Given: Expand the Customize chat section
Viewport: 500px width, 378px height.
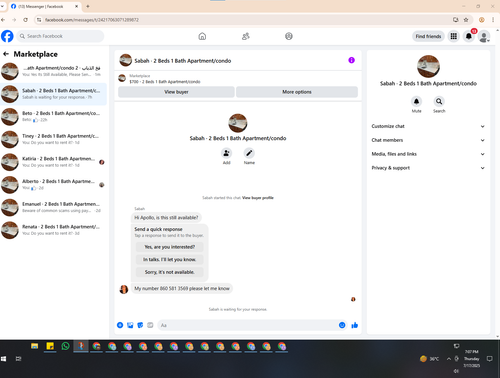Looking at the screenshot, I should [428, 126].
